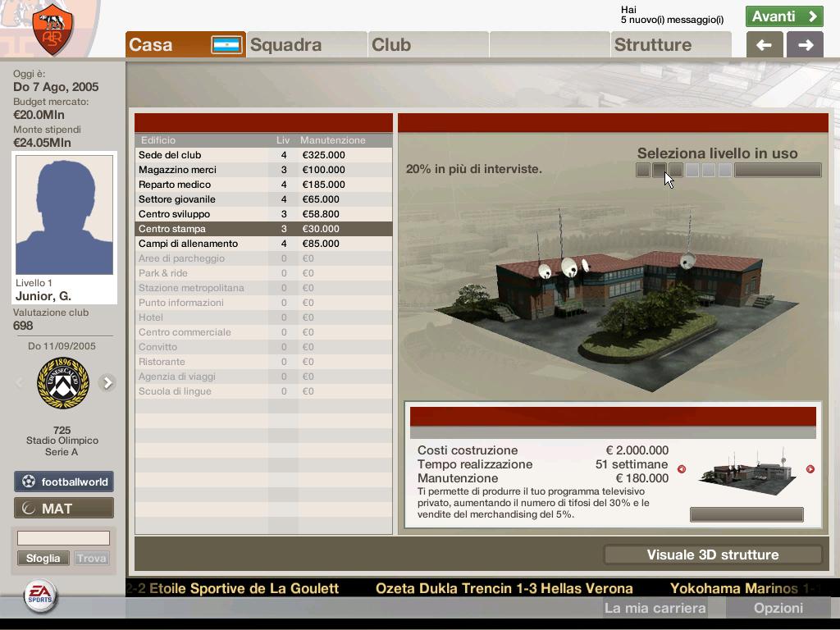Select level 4 box in level selector
Viewport: 840px width, 630px height.
[x=692, y=170]
